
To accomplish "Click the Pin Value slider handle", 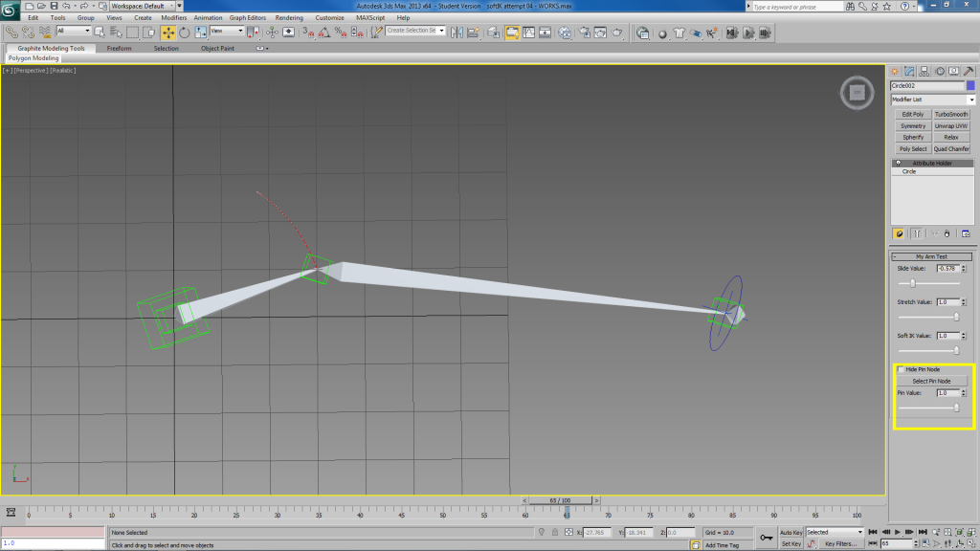I will [x=955, y=407].
